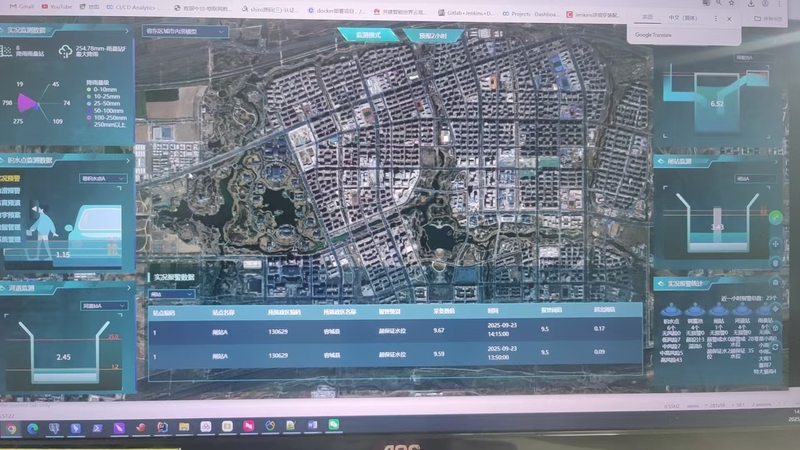The width and height of the screenshot is (800, 450).
Task: Open the dropdown above the 6.52 storage gauge
Action: (753, 58)
